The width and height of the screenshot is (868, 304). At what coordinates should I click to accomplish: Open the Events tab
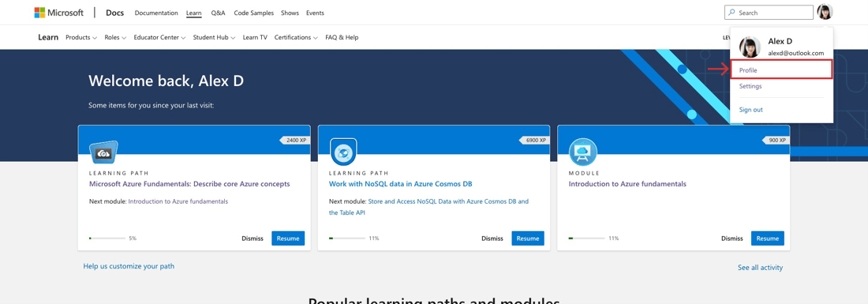pos(315,13)
